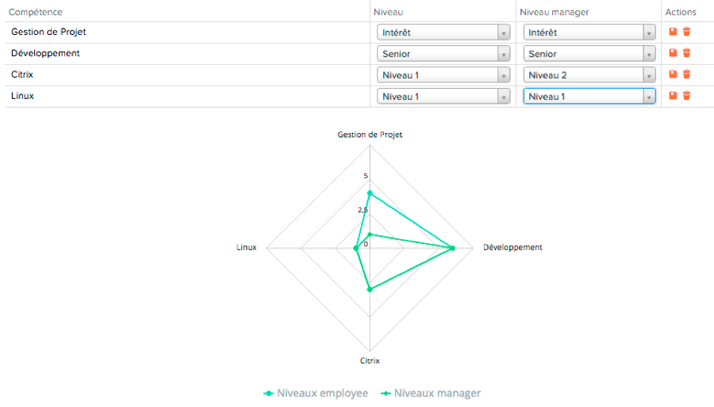The width and height of the screenshot is (714, 407).
Task: Open Linux Niveau manager dropdown
Action: [589, 97]
